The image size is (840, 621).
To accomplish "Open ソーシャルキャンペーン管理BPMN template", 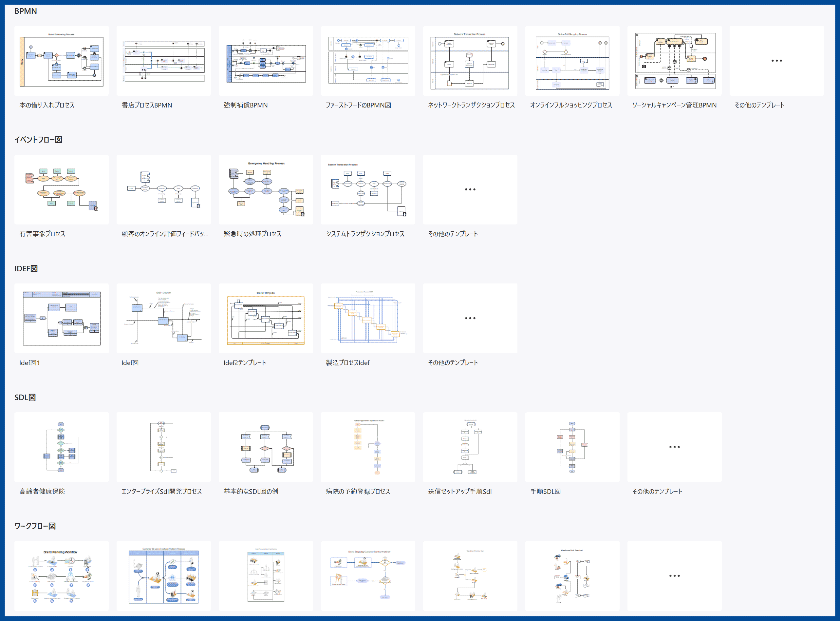I will click(674, 61).
